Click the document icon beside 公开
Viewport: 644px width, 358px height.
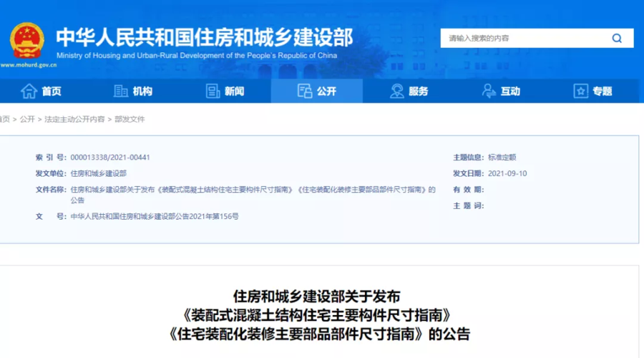pyautogui.click(x=305, y=91)
